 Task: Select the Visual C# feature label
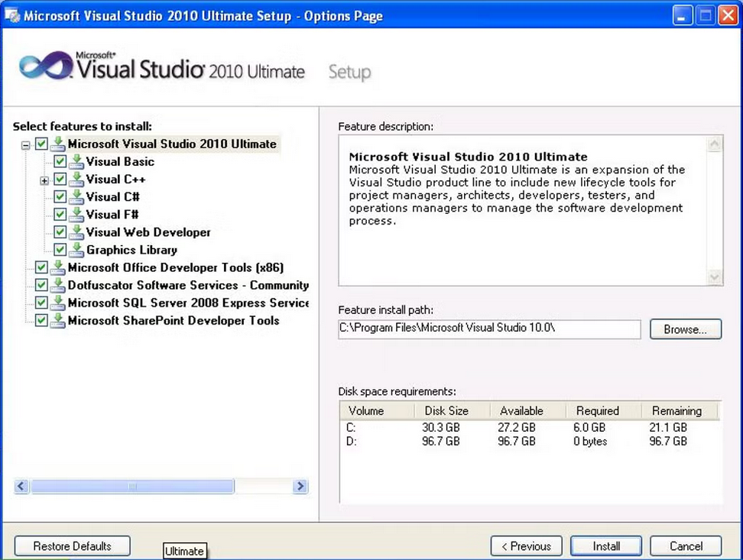113,196
